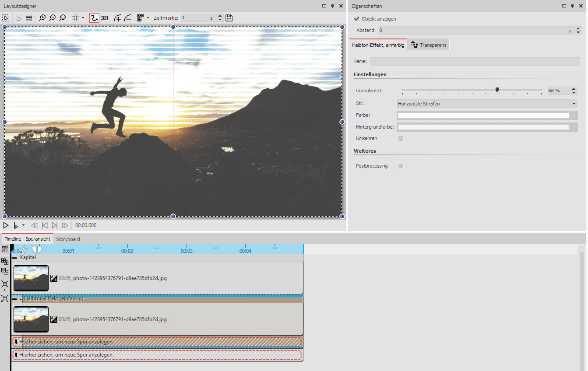The image size is (588, 371).
Task: Adjust the Granularität slider handle
Action: pyautogui.click(x=497, y=90)
